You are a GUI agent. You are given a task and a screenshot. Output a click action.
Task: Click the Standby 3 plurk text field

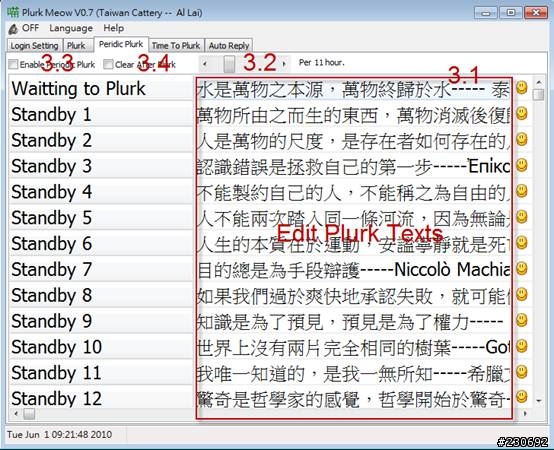[x=353, y=166]
